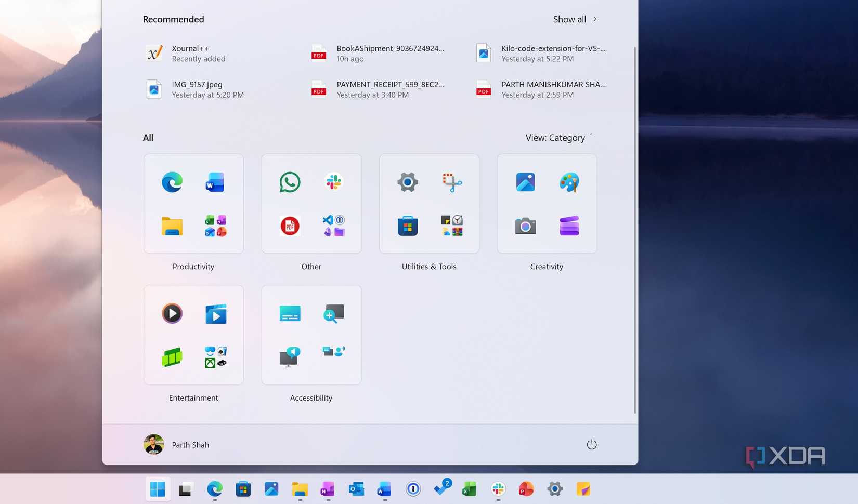Launch Paint from Creativity category
Viewport: 858px width, 504px height.
tap(569, 182)
